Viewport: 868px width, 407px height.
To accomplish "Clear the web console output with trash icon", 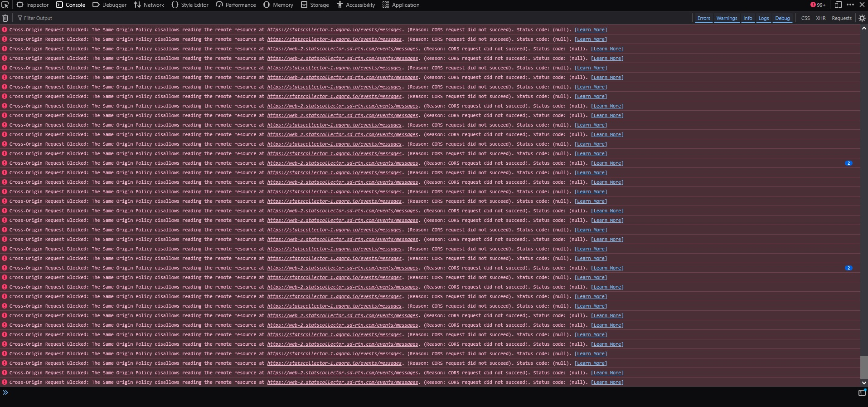I will click(x=5, y=18).
